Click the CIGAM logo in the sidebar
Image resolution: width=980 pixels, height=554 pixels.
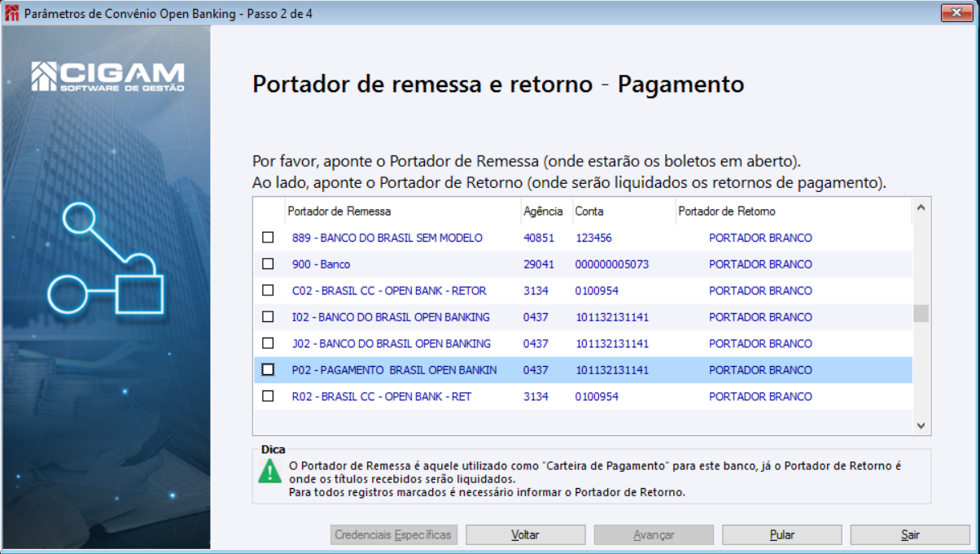[107, 76]
